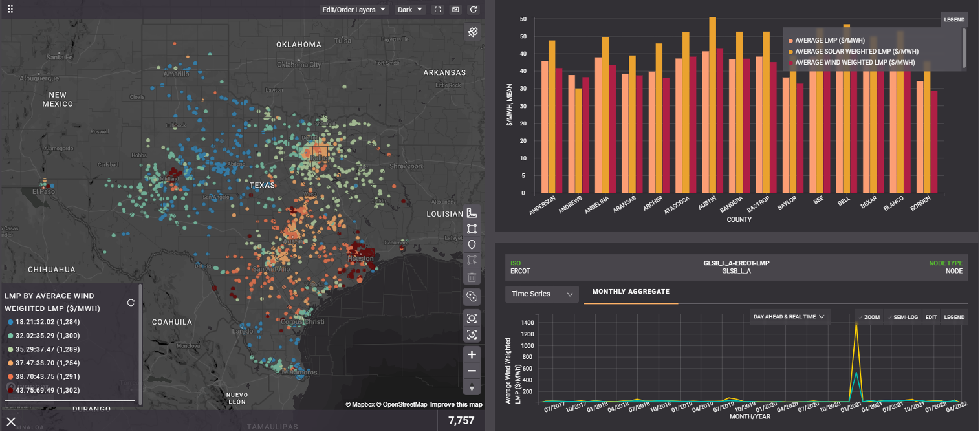980x432 pixels.
Task: Click the lasso selection tool icon
Action: 472,296
